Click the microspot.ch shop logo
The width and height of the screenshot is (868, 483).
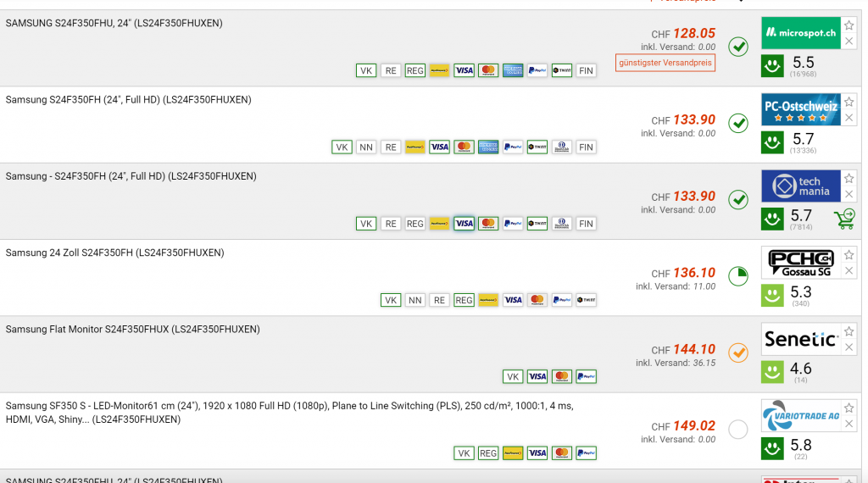[x=801, y=33]
